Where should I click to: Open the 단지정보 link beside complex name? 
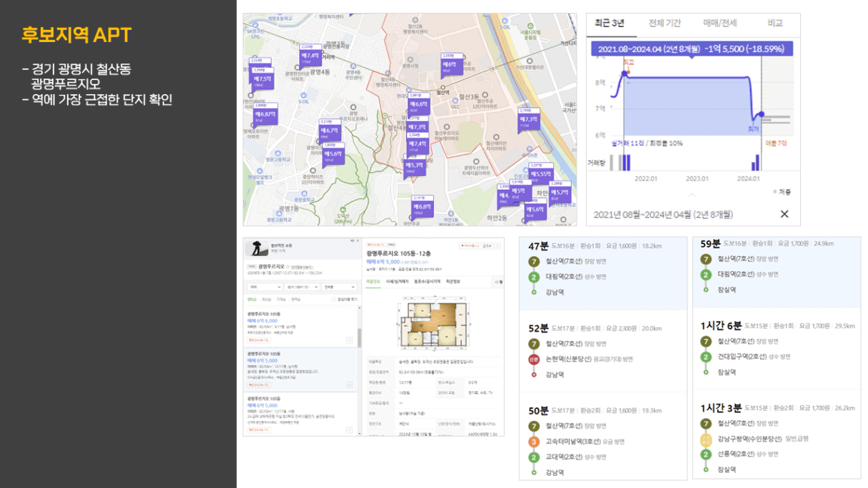(x=301, y=267)
